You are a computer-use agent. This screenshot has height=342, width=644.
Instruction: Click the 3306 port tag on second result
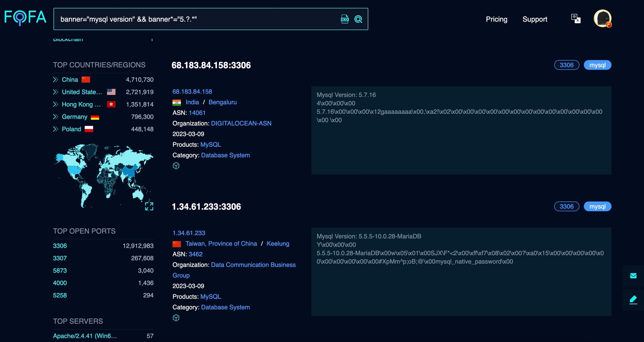pyautogui.click(x=566, y=207)
